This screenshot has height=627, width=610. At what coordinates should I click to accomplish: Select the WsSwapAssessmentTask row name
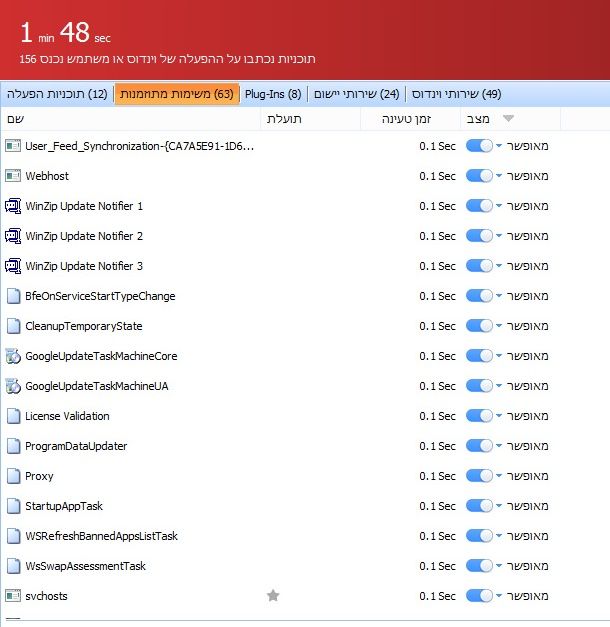(x=86, y=566)
